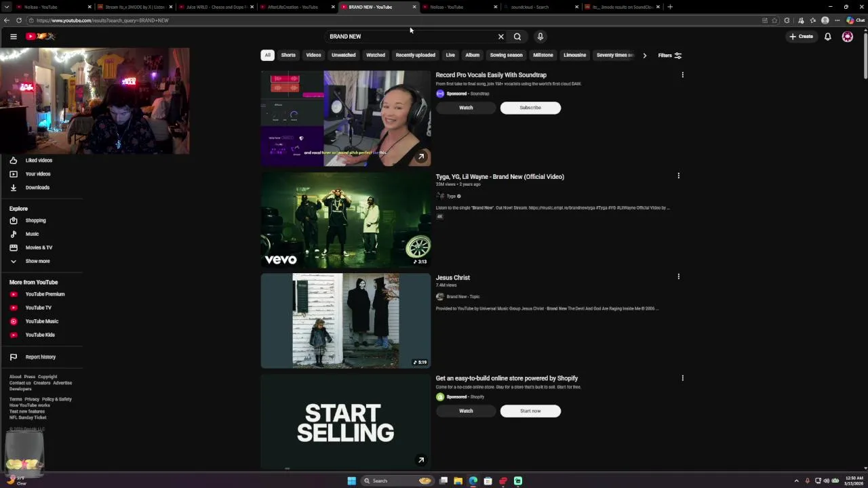868x488 pixels.
Task: Select the All filter chip
Action: click(x=268, y=56)
